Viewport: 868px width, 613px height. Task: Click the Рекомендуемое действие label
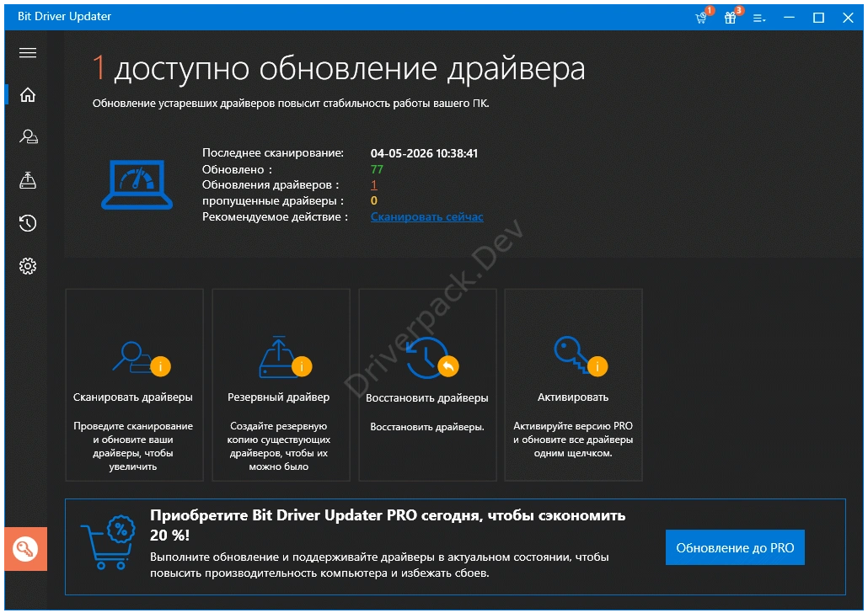(275, 217)
